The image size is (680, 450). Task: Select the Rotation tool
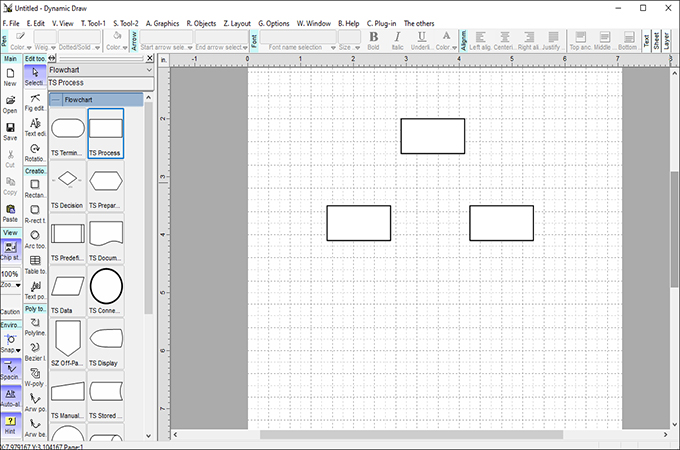click(x=35, y=153)
